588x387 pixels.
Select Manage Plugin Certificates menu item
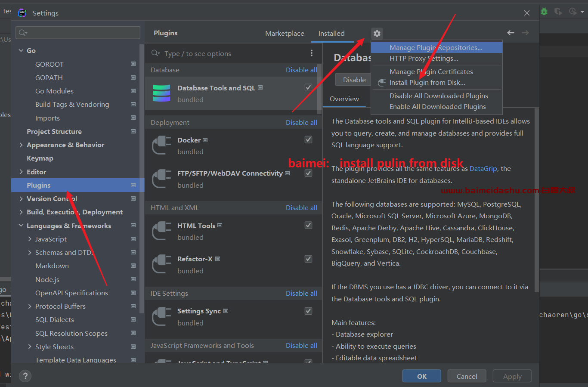436,71
